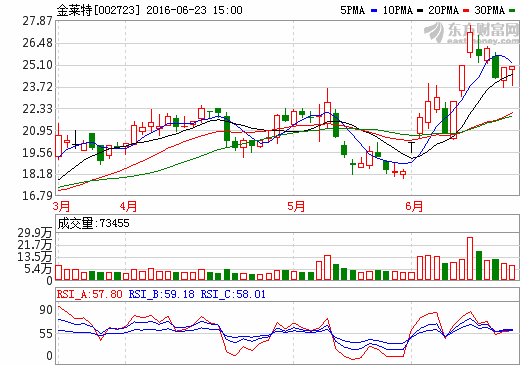Click the tallest red volume bar

470,258
